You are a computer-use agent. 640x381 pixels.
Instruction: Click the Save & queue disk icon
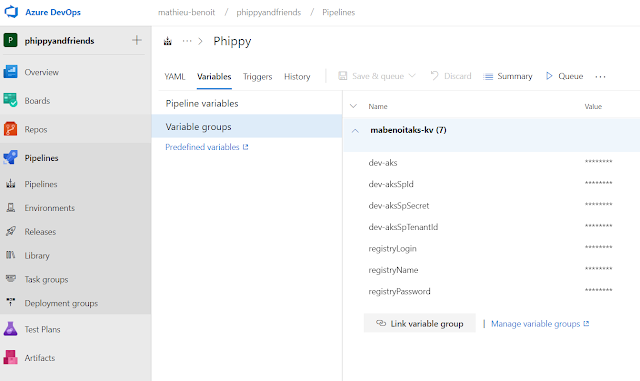[342, 76]
